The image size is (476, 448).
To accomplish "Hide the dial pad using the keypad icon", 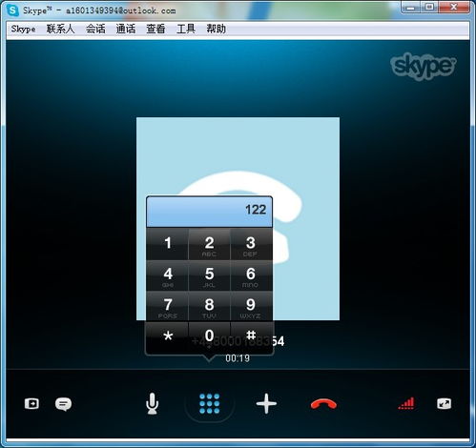I will 209,404.
